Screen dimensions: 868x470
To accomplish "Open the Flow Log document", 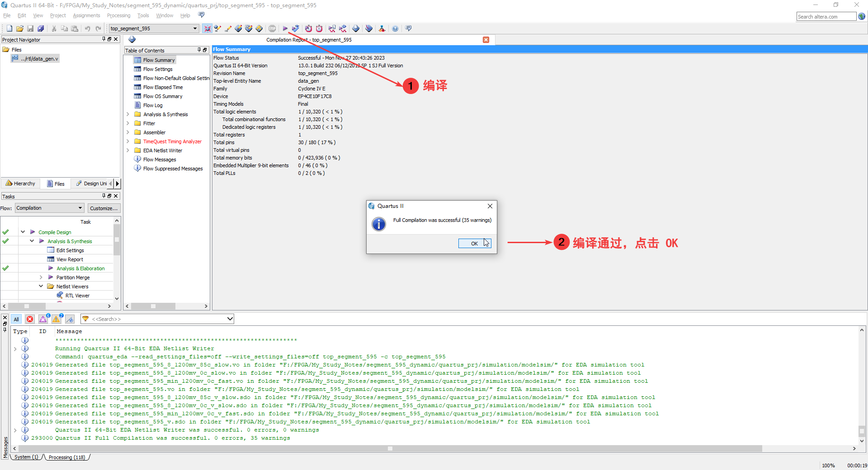I will point(153,105).
